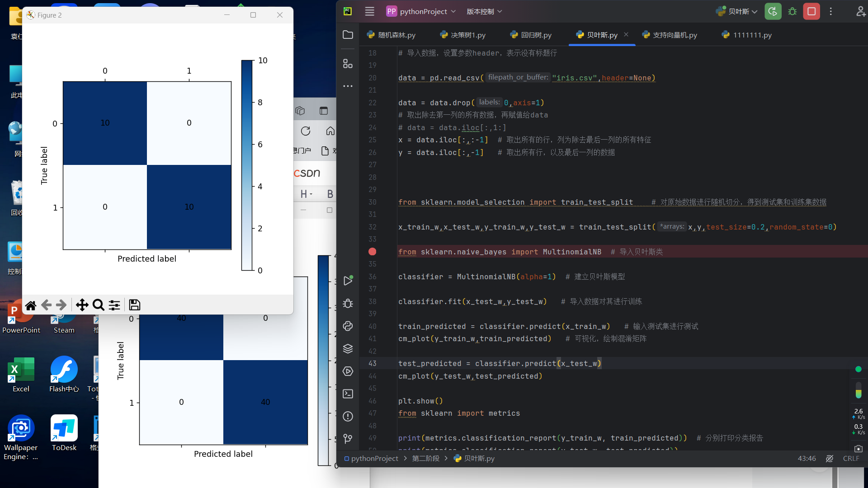The height and width of the screenshot is (488, 868).
Task: Click inspection status green indicator in editor
Action: [x=858, y=369]
